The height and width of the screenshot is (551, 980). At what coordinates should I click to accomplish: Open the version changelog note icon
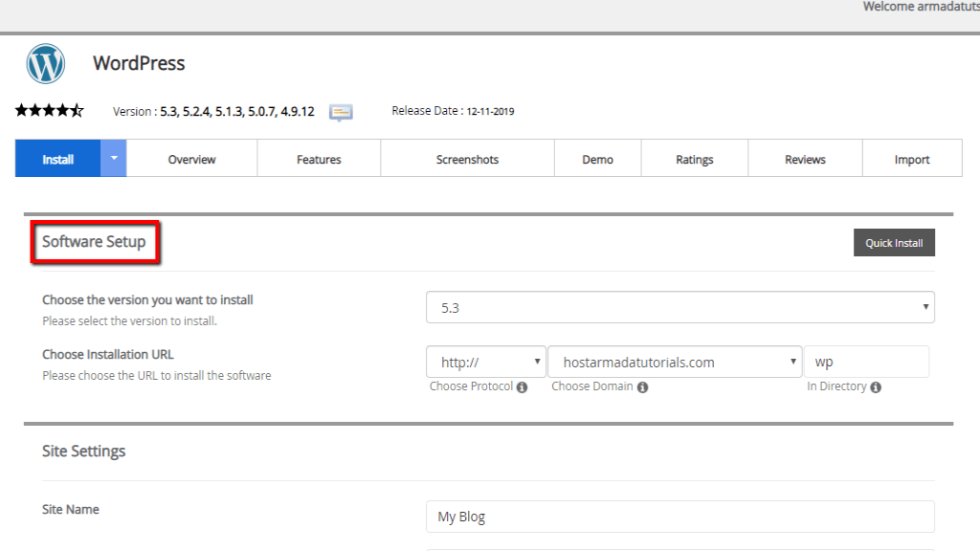[341, 113]
